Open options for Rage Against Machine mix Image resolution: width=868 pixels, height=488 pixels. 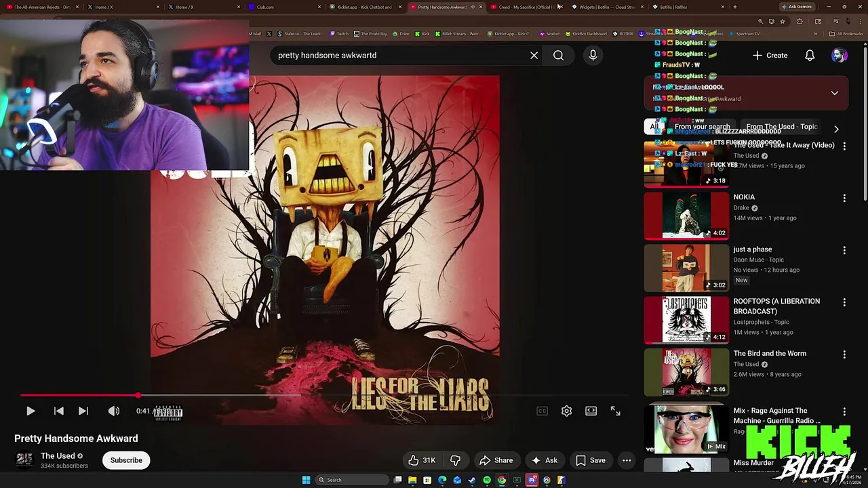click(844, 411)
